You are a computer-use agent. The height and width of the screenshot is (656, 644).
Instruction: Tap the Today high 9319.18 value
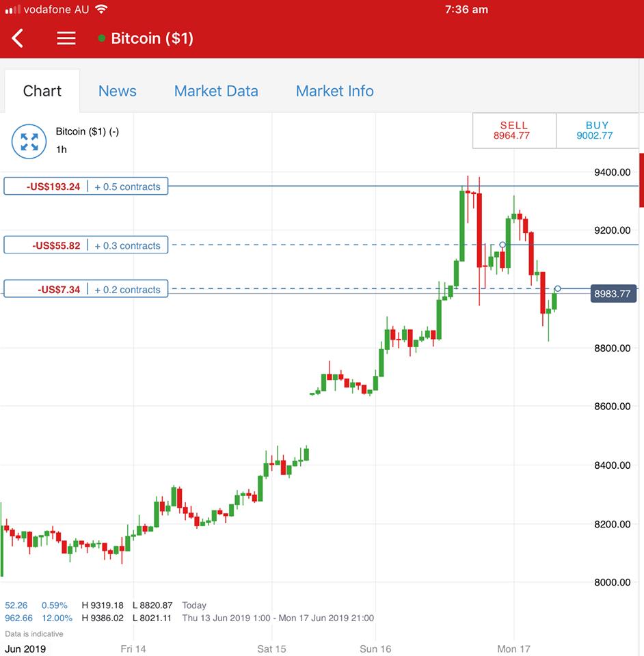(103, 605)
